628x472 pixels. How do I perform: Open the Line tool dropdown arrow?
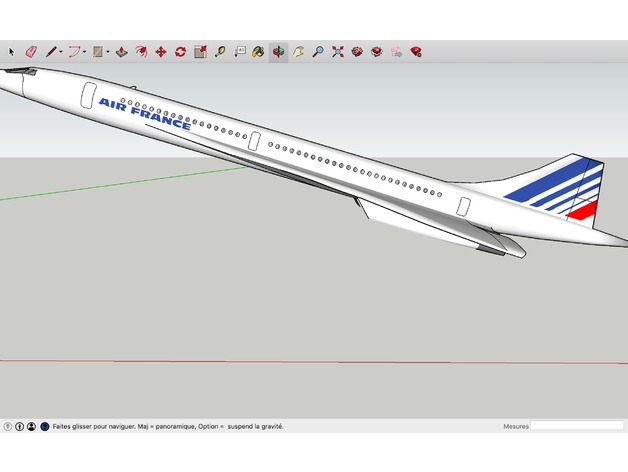tap(61, 52)
